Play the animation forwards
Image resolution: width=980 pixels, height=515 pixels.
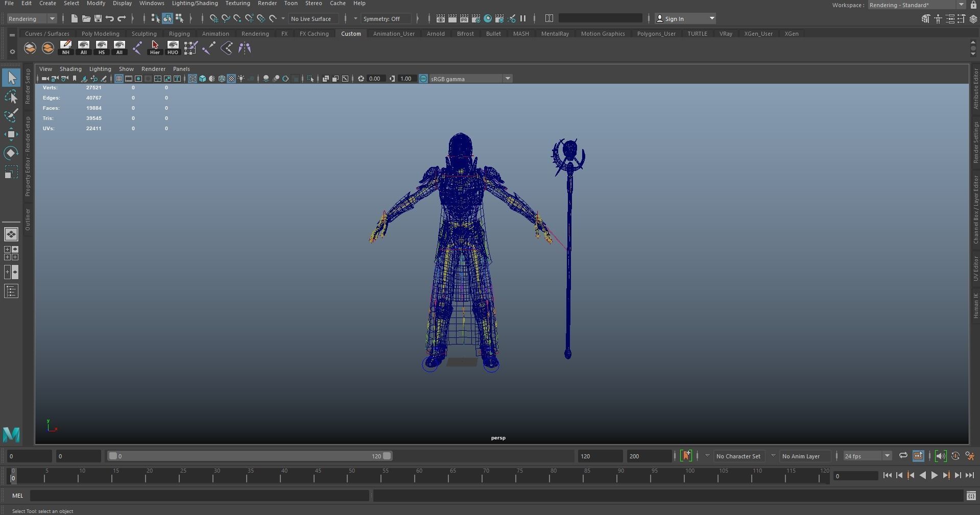pyautogui.click(x=934, y=475)
